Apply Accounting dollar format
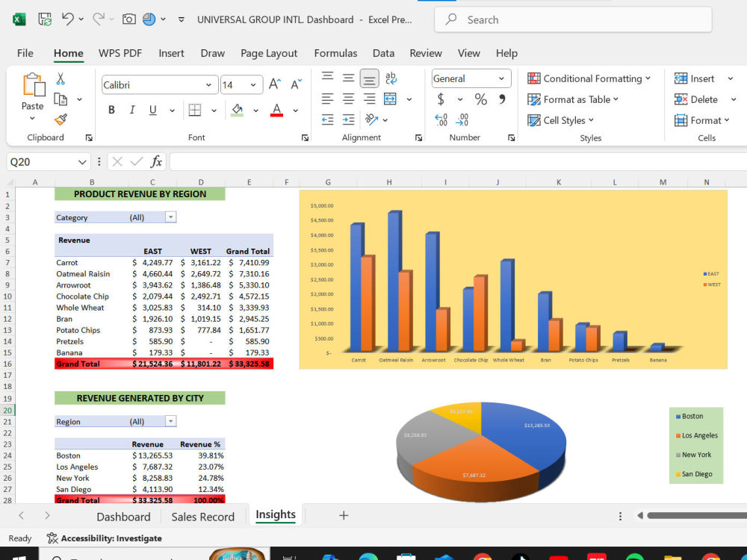The width and height of the screenshot is (747, 560). pyautogui.click(x=441, y=99)
